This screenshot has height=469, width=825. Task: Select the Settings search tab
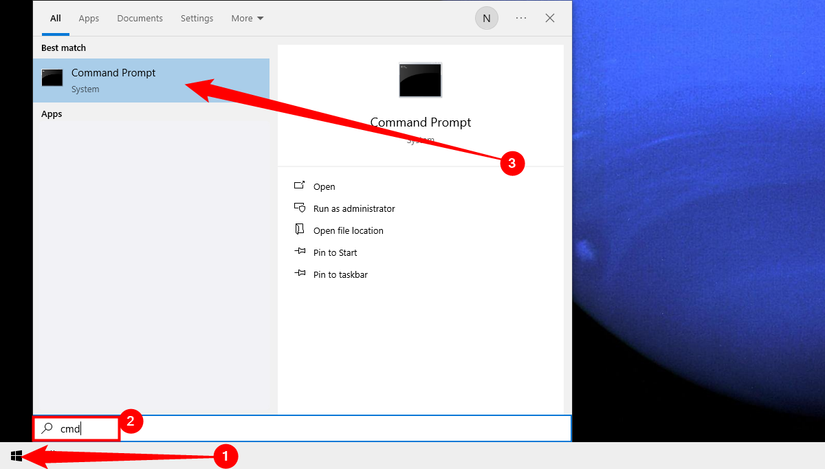(x=197, y=18)
